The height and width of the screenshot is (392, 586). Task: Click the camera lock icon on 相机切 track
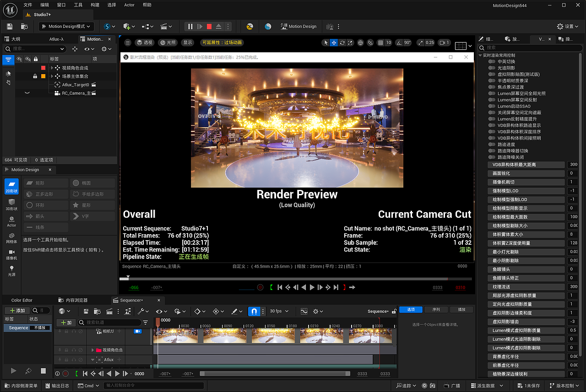tap(137, 331)
